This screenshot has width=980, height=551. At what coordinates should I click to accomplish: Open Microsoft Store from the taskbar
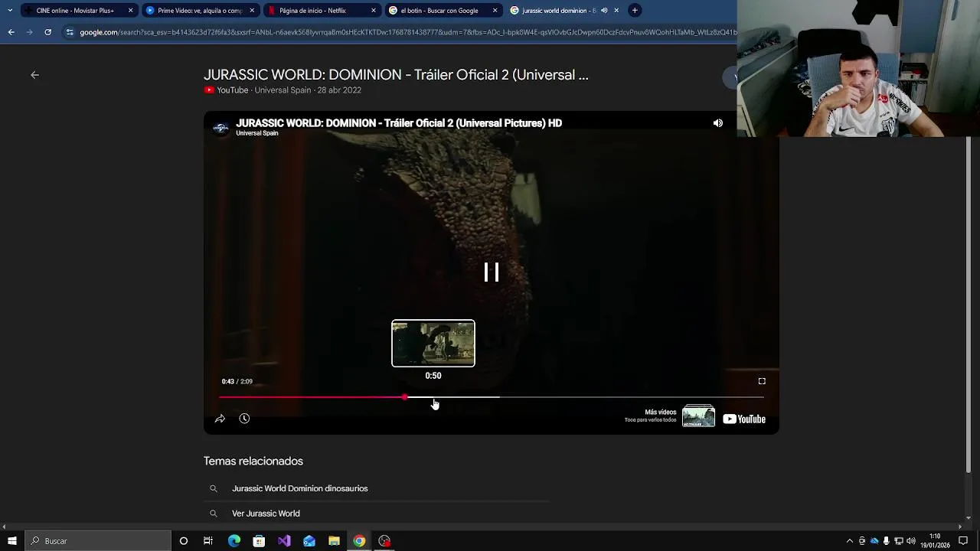[259, 541]
